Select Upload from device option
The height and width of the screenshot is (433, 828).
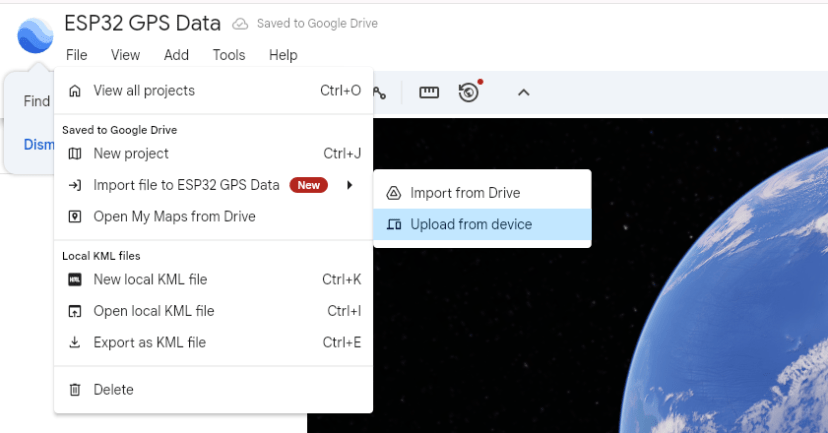point(471,225)
